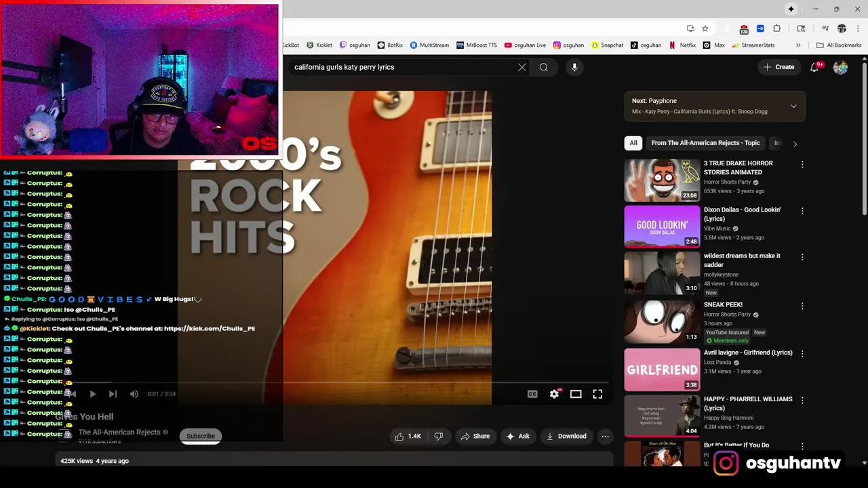Image resolution: width=868 pixels, height=488 pixels.
Task: Open YouTube notifications bell
Action: coord(816,67)
